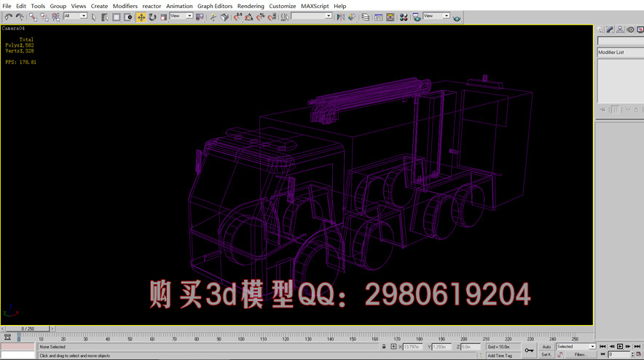The width and height of the screenshot is (644, 360).
Task: Open the Edit menu
Action: 21,6
